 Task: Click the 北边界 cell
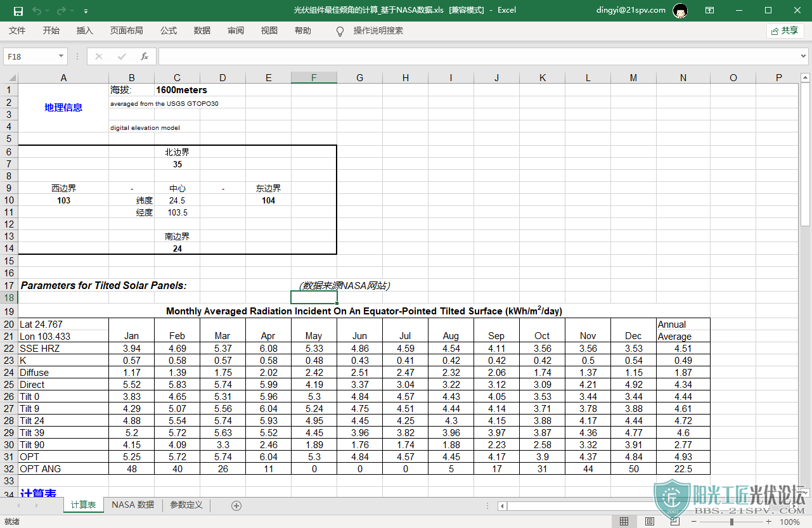[x=177, y=152]
